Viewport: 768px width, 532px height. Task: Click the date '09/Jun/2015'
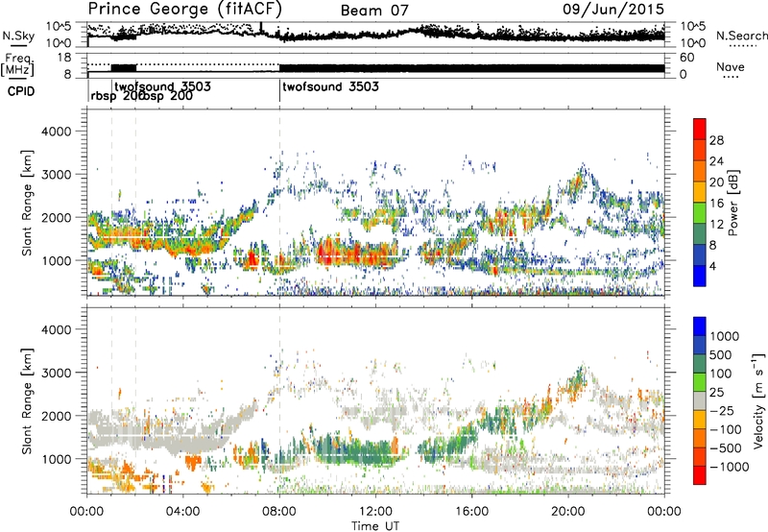[613, 9]
